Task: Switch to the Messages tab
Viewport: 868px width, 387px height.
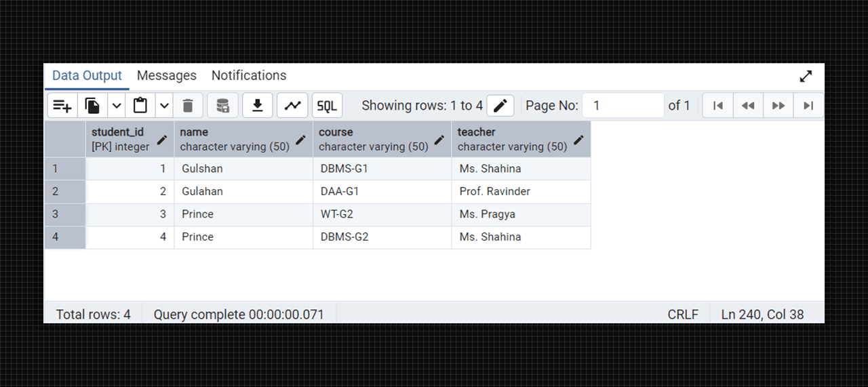Action: coord(167,76)
